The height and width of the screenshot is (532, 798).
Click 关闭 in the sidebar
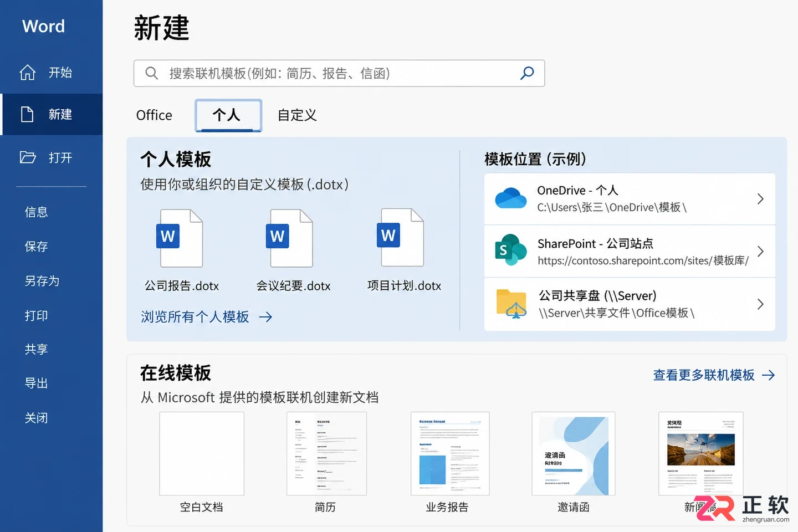(37, 418)
